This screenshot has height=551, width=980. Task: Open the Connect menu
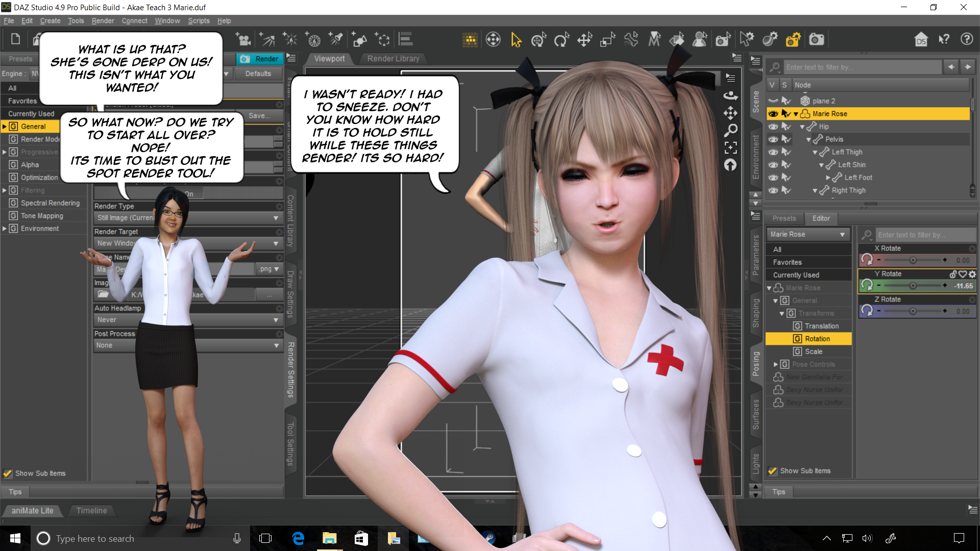click(x=134, y=21)
